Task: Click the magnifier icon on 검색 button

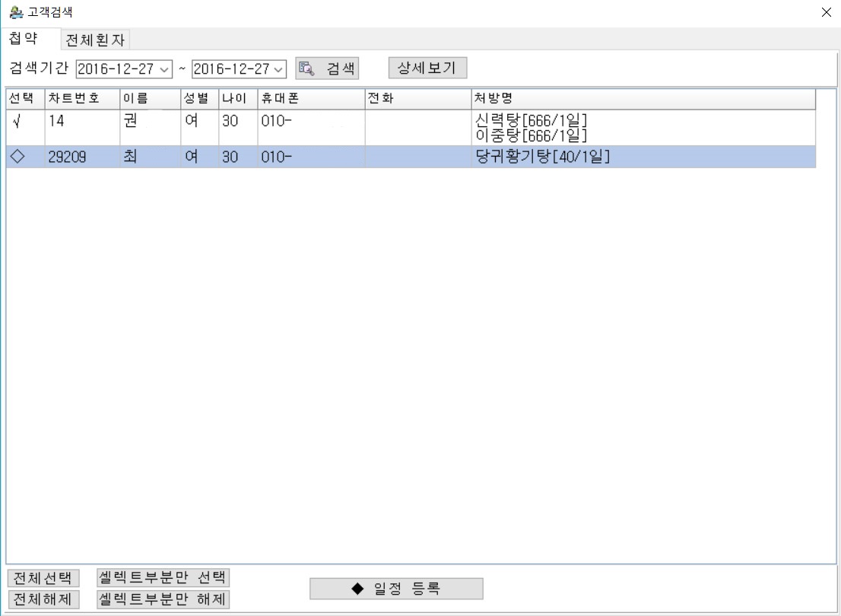Action: [306, 68]
